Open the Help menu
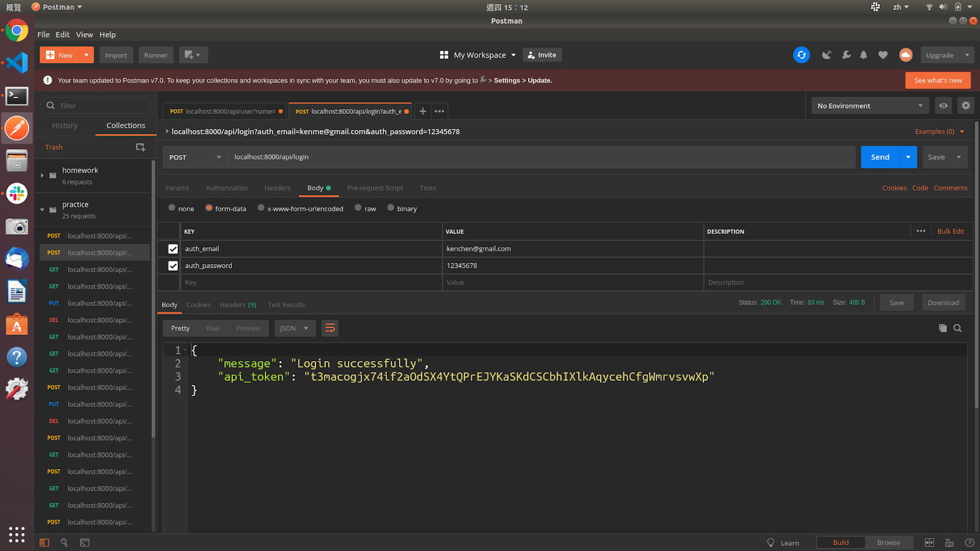This screenshot has height=551, width=980. tap(107, 34)
